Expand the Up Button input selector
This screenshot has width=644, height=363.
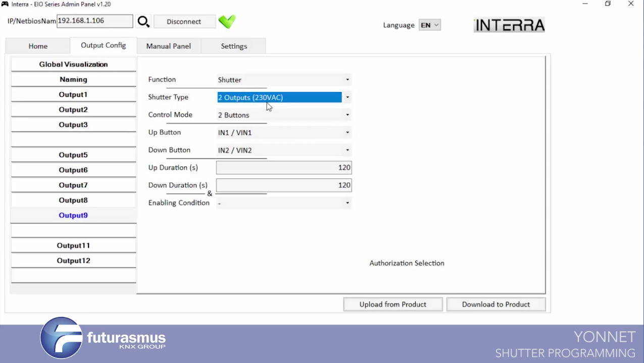(x=283, y=133)
